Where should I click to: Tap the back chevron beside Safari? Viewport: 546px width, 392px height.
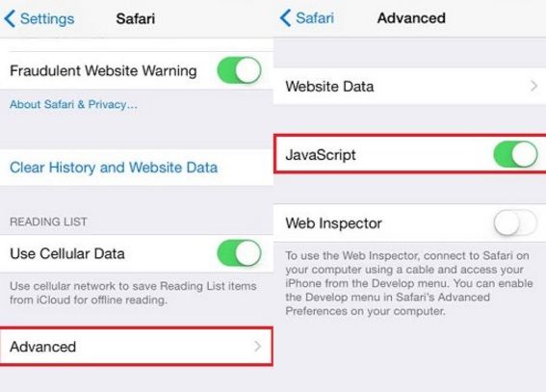(285, 17)
